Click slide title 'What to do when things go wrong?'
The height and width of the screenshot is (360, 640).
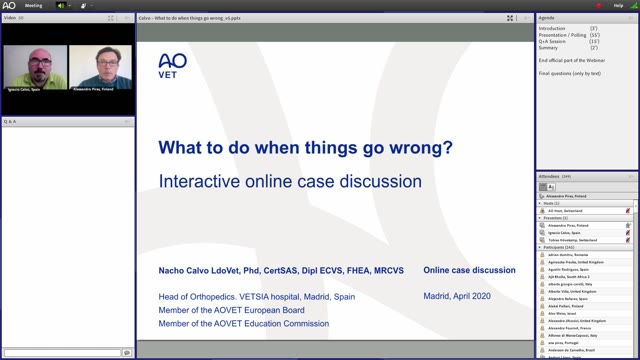(305, 147)
